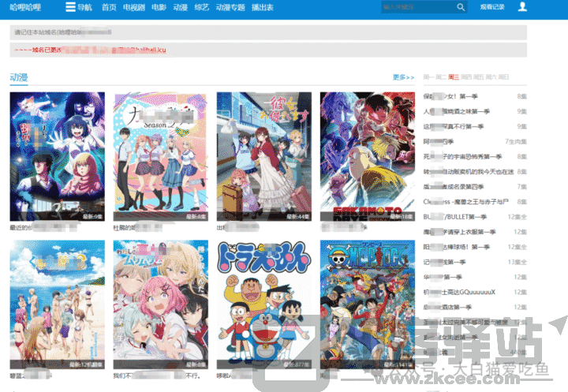The height and width of the screenshot is (392, 568).
Task: Click the search magnifier icon
Action: (461, 7)
